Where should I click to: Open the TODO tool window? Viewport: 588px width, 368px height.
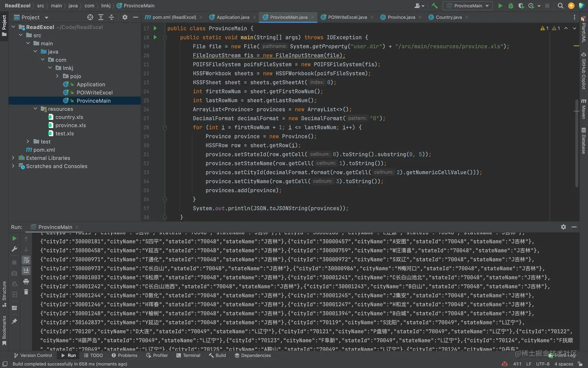coord(93,356)
